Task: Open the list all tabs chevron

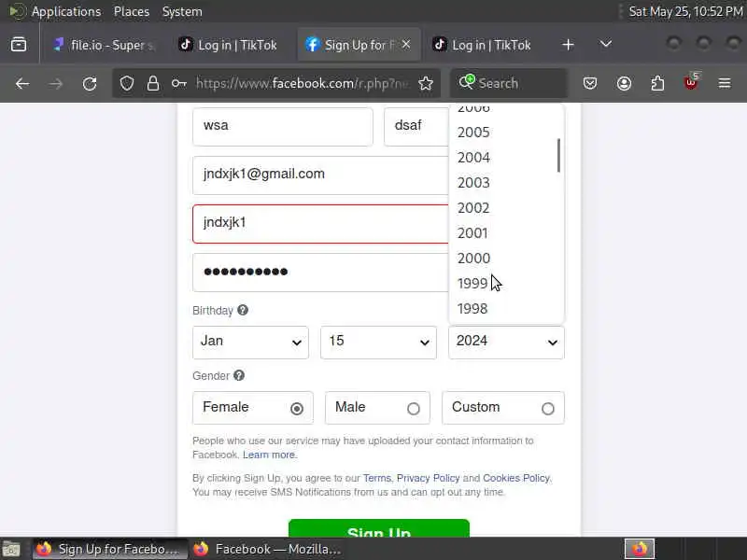Action: [x=605, y=44]
